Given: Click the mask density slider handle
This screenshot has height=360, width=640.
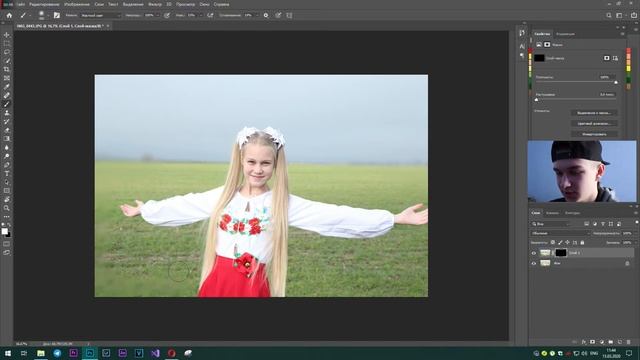Looking at the screenshot, I should point(616,82).
